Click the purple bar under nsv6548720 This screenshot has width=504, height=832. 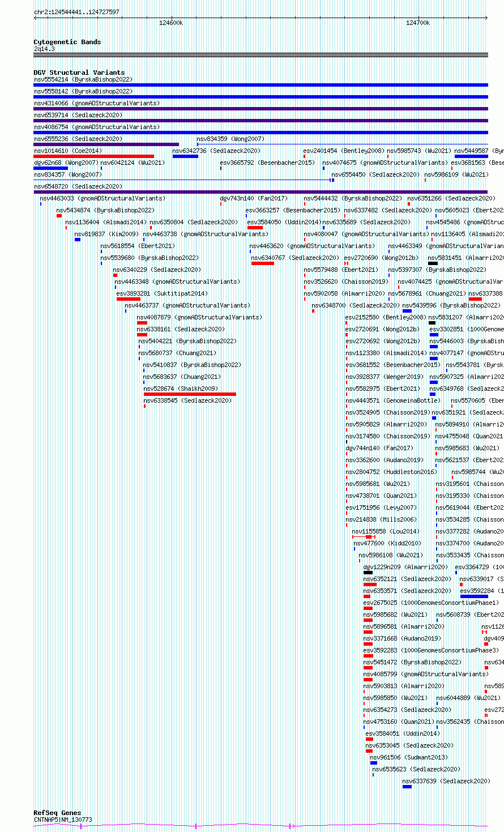(x=261, y=192)
